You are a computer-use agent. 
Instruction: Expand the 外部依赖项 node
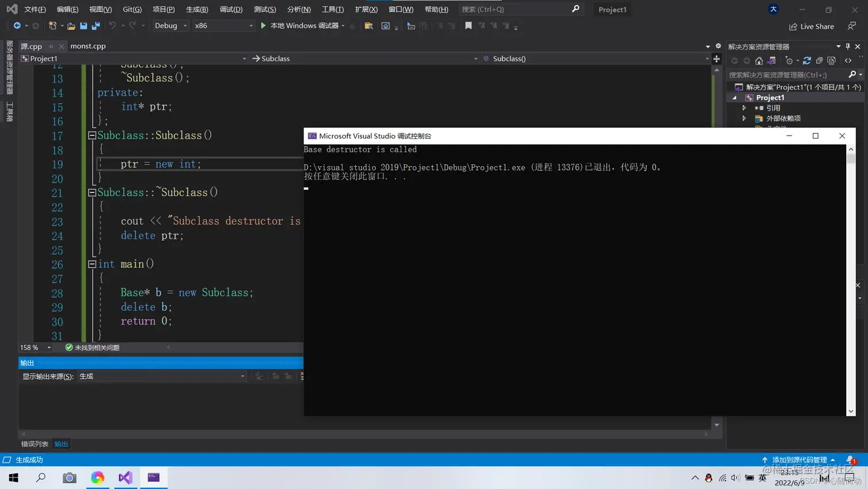[x=745, y=118]
